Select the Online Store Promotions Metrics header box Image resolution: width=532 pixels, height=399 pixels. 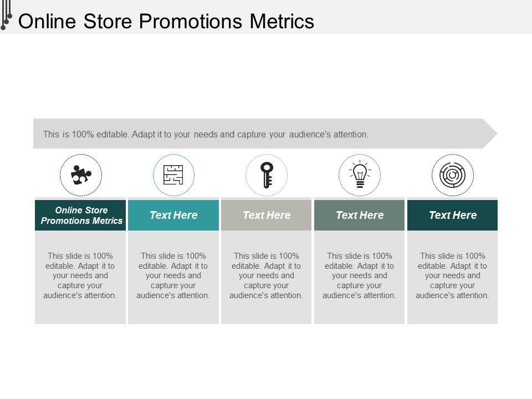(81, 215)
